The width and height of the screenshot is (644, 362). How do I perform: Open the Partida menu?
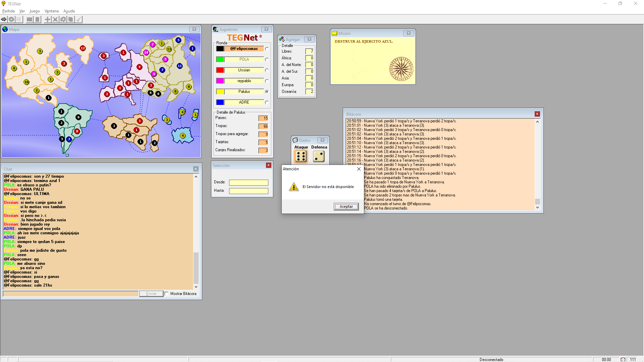[8, 11]
